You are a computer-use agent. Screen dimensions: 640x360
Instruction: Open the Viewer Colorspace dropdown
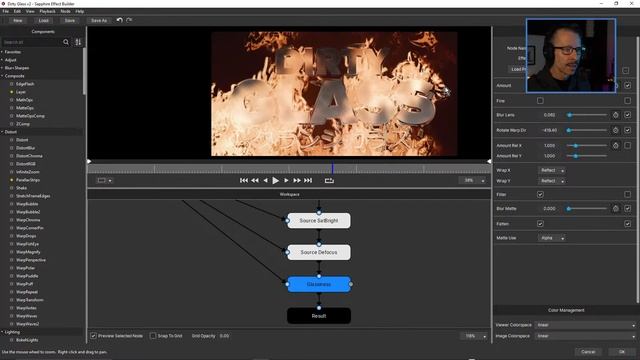pos(585,325)
